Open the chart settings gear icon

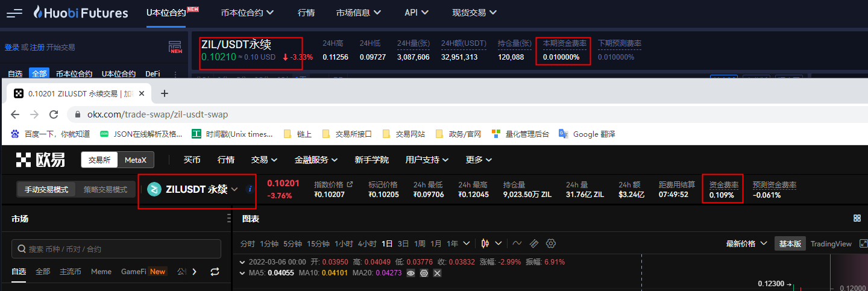click(x=550, y=243)
